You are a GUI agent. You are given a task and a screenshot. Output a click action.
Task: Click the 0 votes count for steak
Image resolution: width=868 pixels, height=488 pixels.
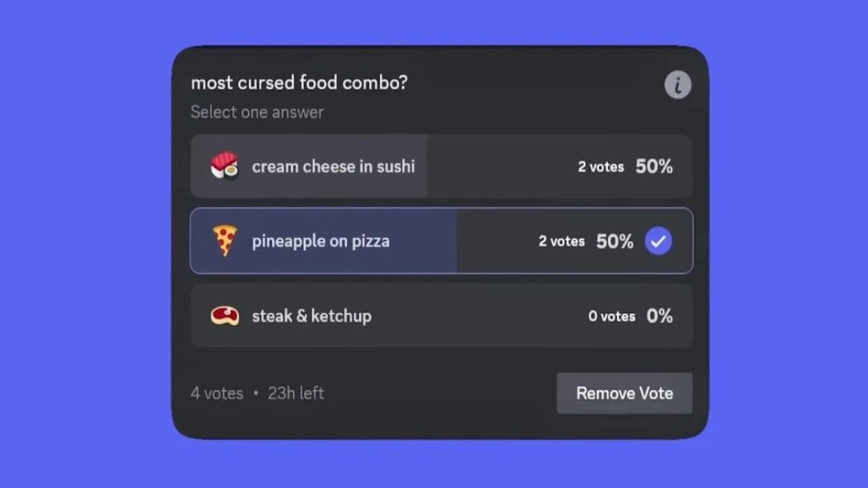(x=612, y=317)
